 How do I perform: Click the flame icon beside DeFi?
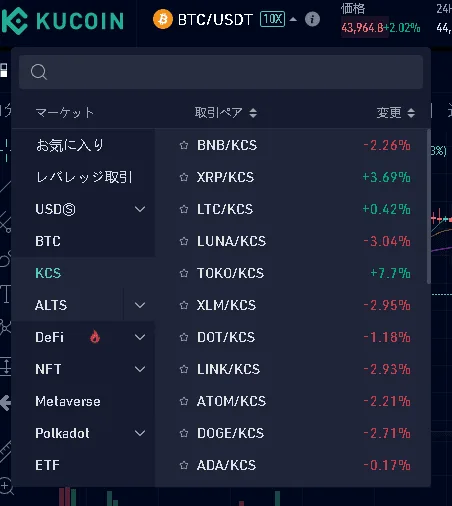(95, 337)
